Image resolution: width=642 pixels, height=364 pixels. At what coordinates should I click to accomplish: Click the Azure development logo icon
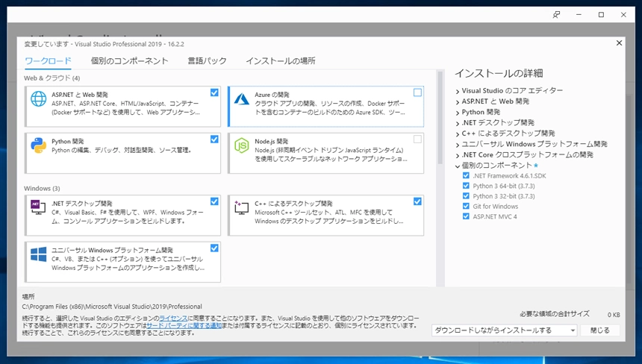point(242,99)
